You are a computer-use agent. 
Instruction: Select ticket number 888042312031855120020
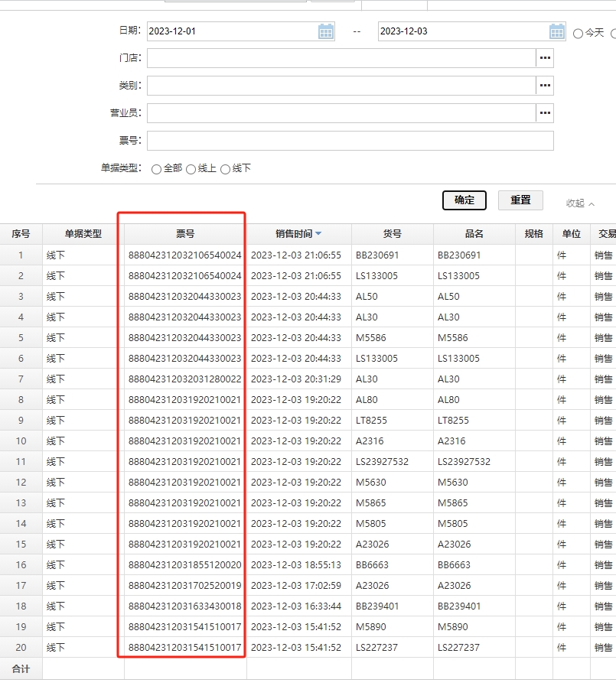[x=184, y=565]
